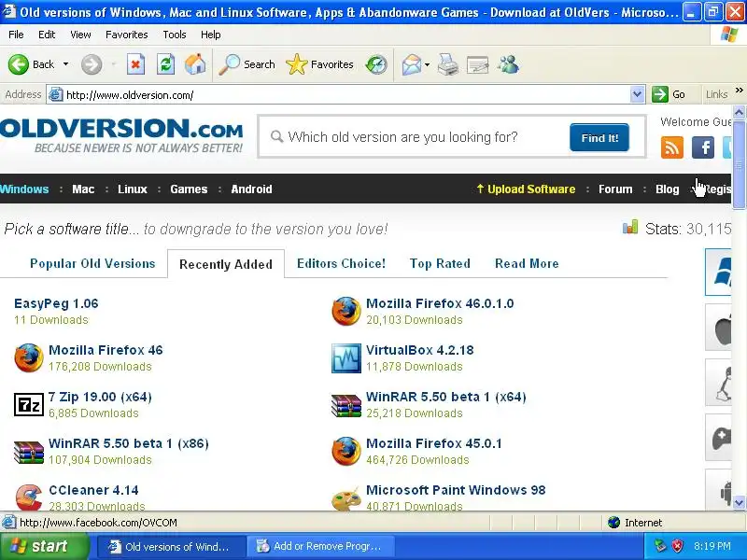Click the Mail envelope icon

coord(411,64)
